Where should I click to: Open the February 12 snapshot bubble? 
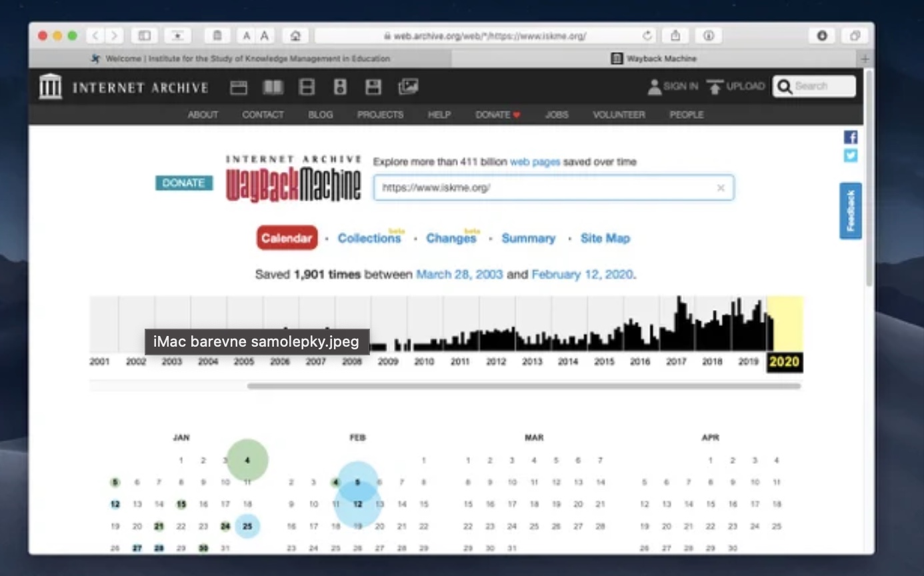click(358, 504)
